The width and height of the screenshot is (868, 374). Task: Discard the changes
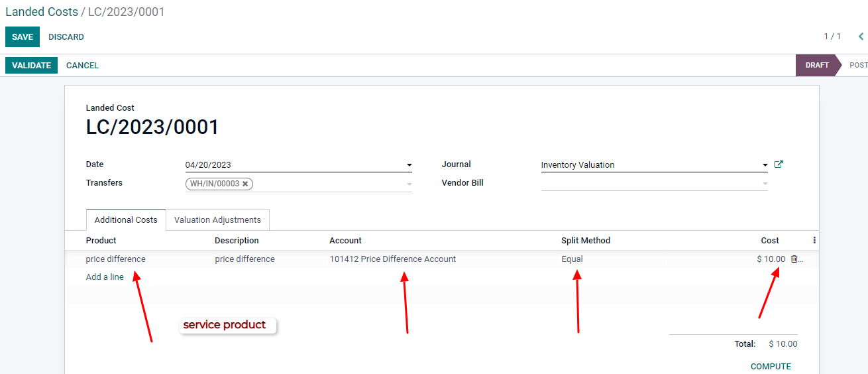coord(66,37)
